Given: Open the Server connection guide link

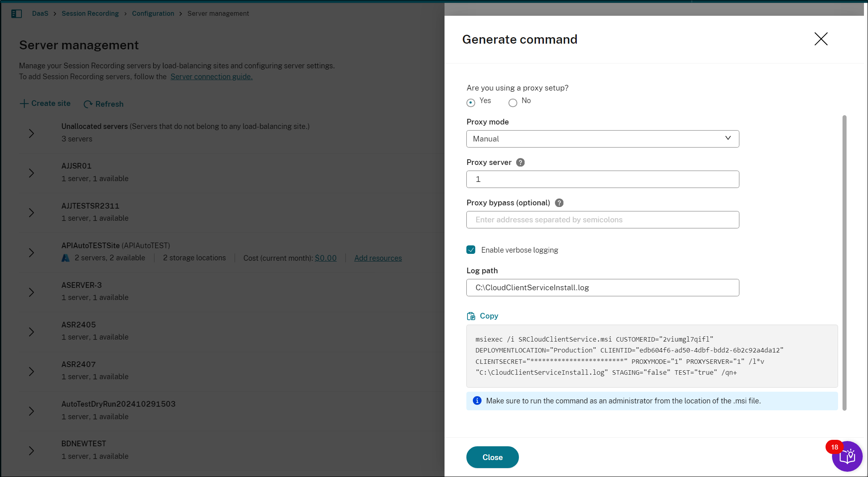Looking at the screenshot, I should [211, 77].
